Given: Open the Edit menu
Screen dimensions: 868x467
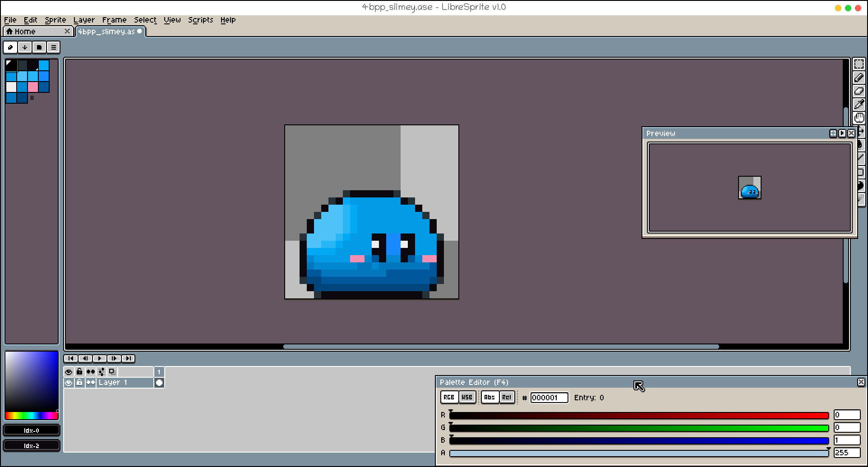Looking at the screenshot, I should click(30, 20).
